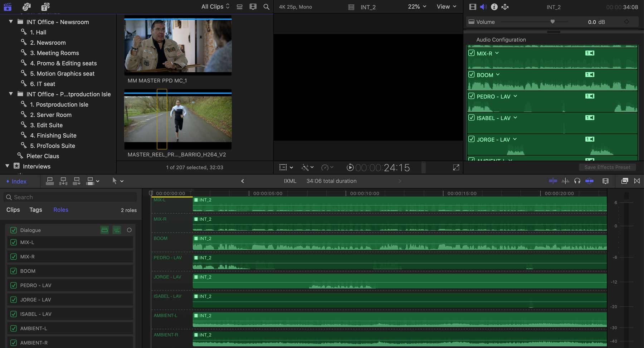Open the Libraries sidebar icon
644x348 pixels.
pos(8,6)
